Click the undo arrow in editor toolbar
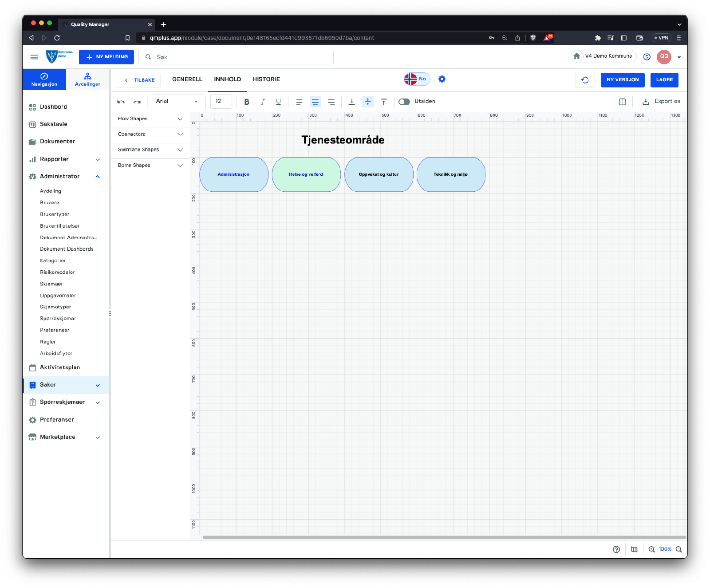 coord(121,102)
